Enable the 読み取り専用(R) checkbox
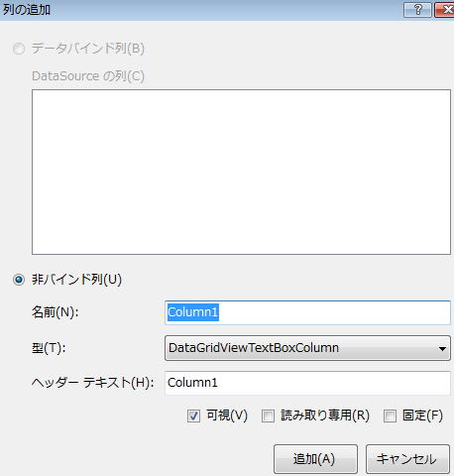 [x=268, y=416]
